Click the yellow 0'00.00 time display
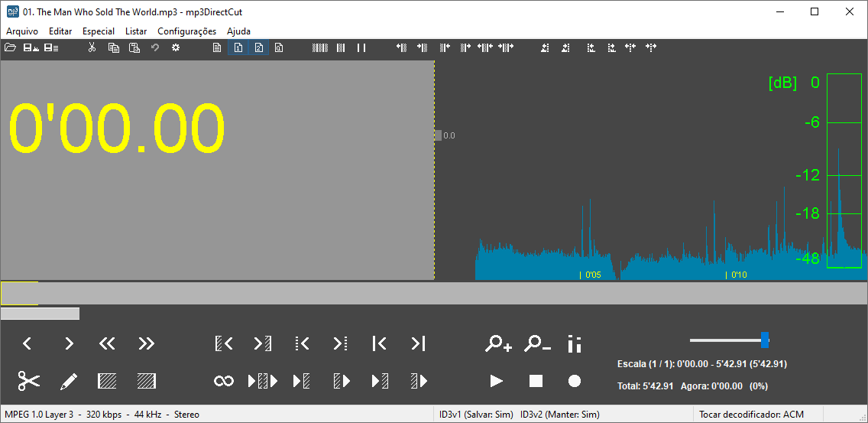 (118, 128)
